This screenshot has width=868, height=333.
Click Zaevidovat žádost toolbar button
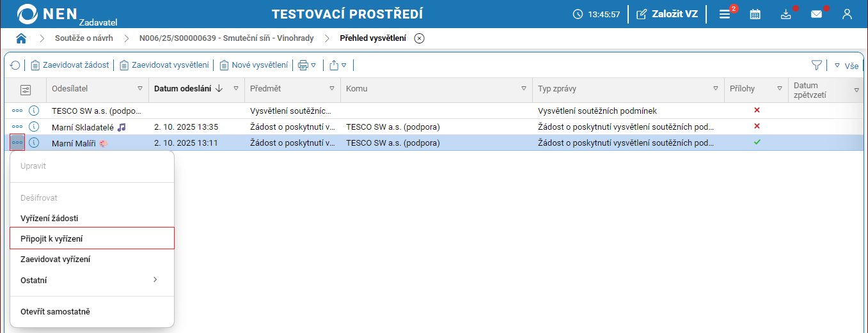(70, 65)
